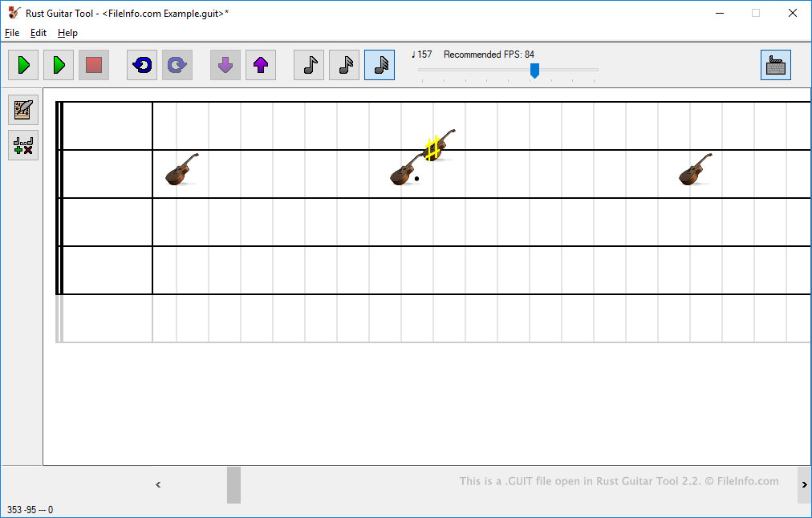The width and height of the screenshot is (812, 518).
Task: Click the light purple down arrow button
Action: tap(225, 65)
